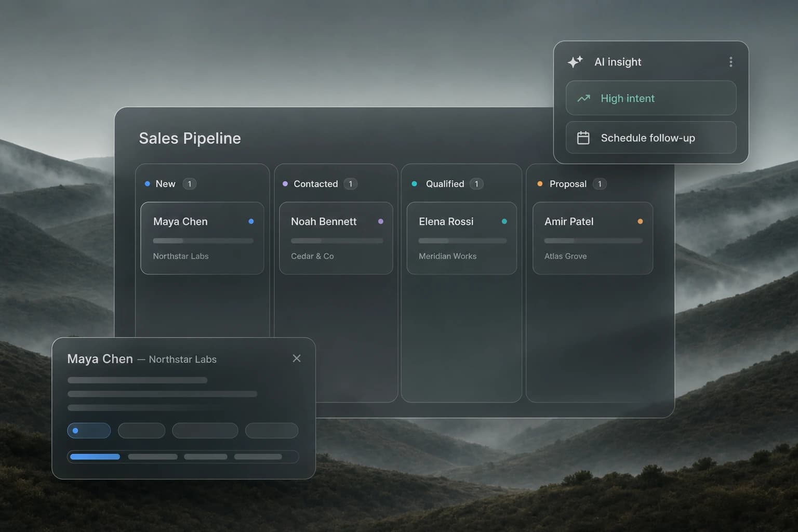This screenshot has height=532, width=798.
Task: Click the High intent trend arrow icon
Action: [584, 98]
